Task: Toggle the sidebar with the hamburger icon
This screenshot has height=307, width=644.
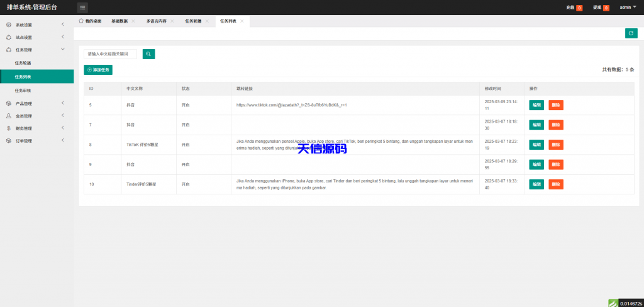Action: point(82,8)
